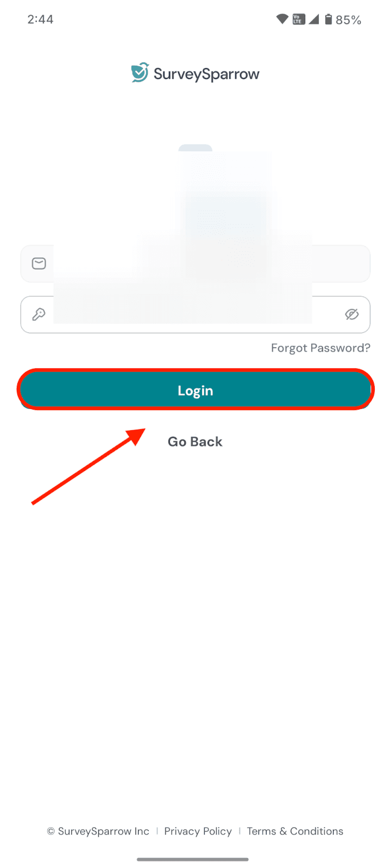Tap the SurveySparrow wordmark text

point(206,74)
